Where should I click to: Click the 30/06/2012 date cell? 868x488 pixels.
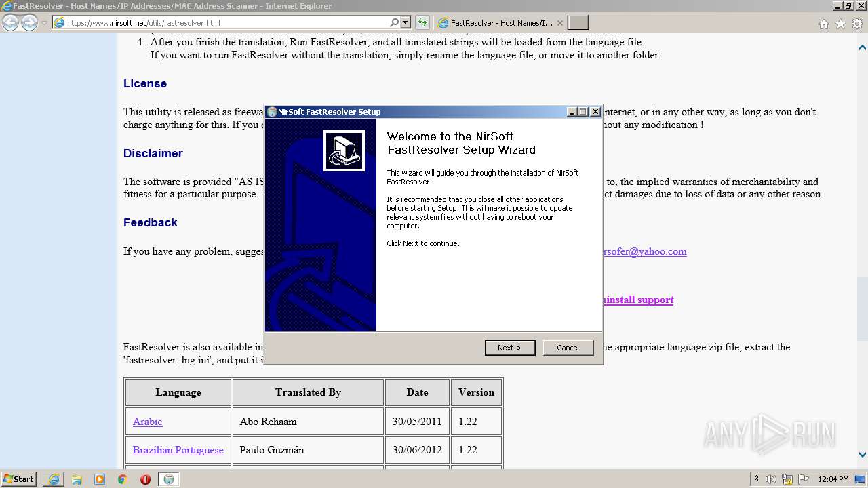[x=417, y=450]
